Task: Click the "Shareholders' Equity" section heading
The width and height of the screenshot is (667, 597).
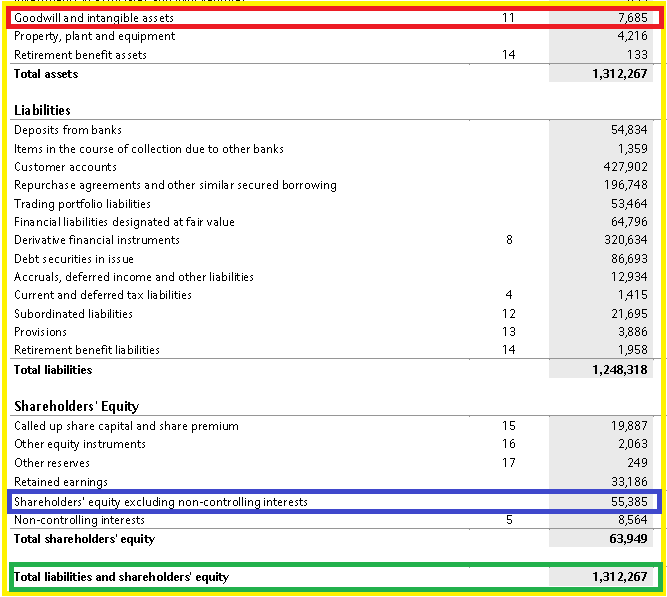Action: tap(77, 406)
